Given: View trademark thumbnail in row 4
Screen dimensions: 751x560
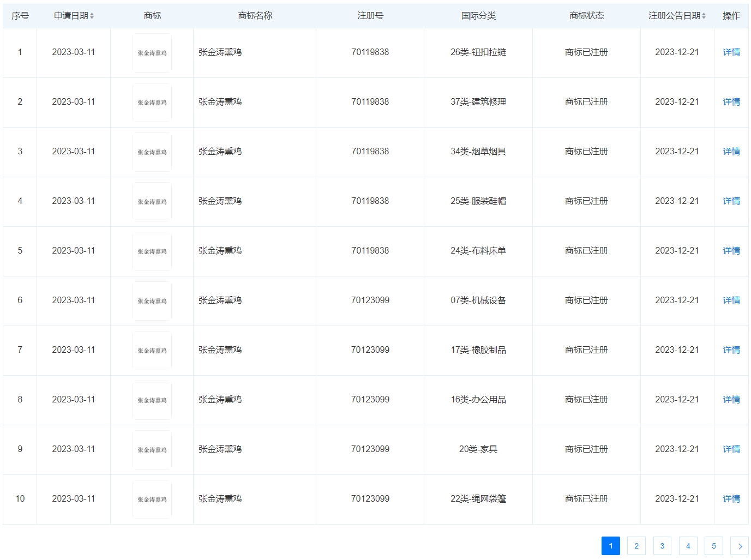Looking at the screenshot, I should (152, 202).
